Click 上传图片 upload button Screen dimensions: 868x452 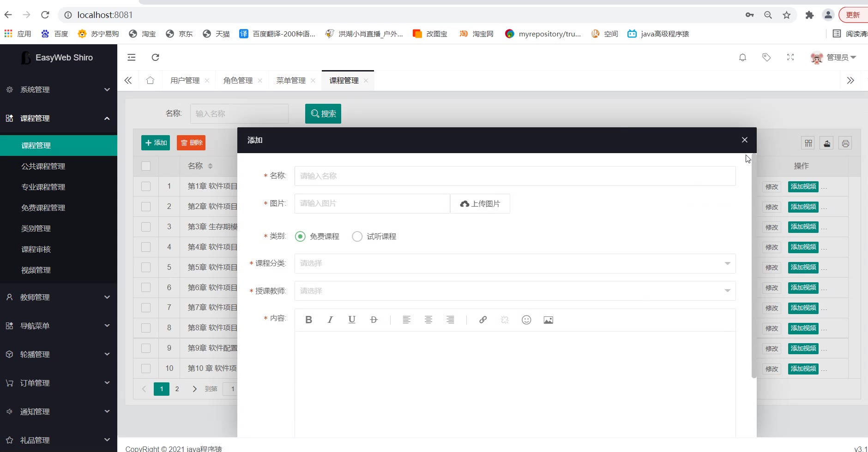point(480,204)
